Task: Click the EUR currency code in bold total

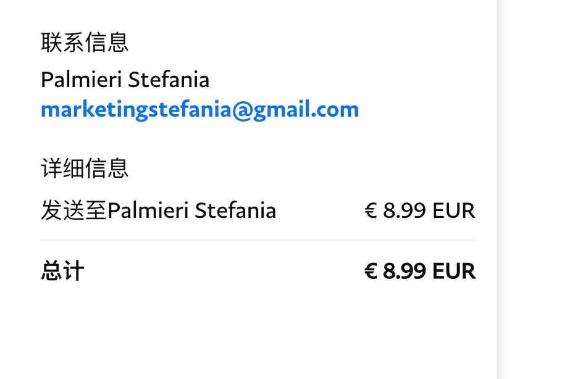Action: click(x=454, y=272)
